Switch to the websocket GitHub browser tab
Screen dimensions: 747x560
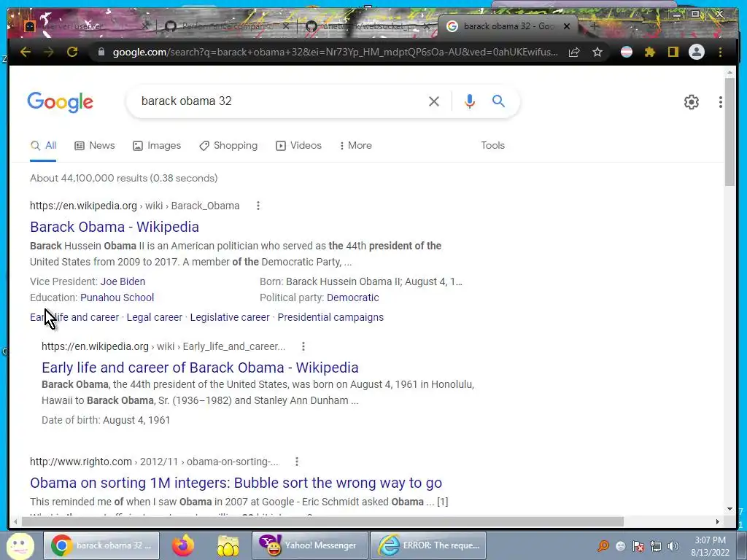[367, 26]
